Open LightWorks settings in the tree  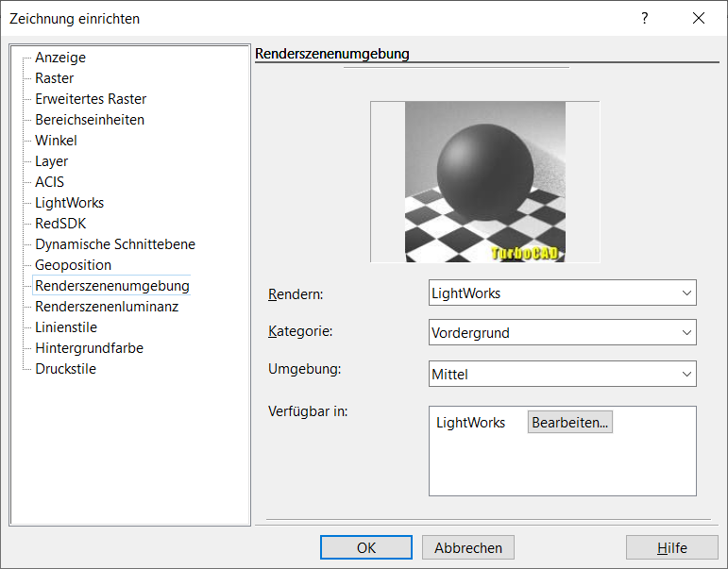69,203
